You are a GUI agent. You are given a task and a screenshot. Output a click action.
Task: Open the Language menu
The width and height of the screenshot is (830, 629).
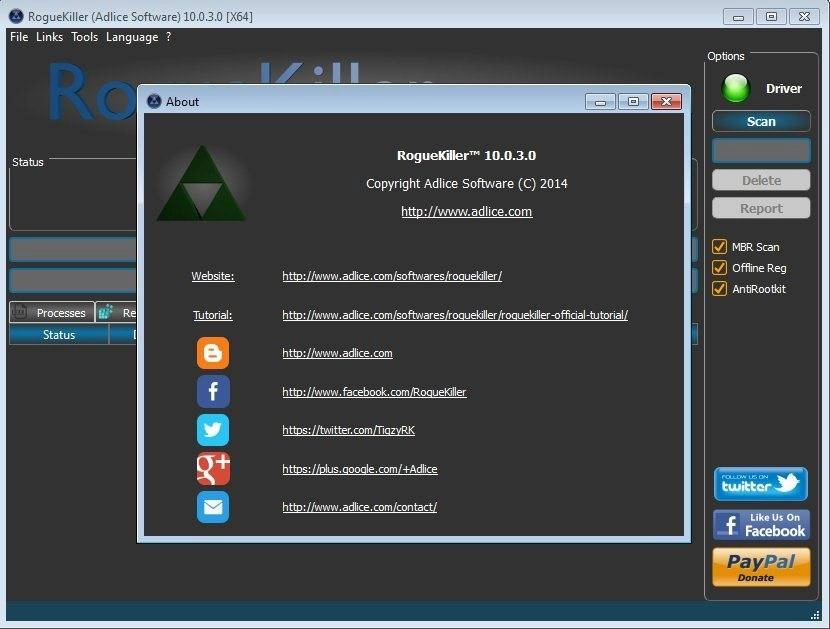[x=132, y=37]
